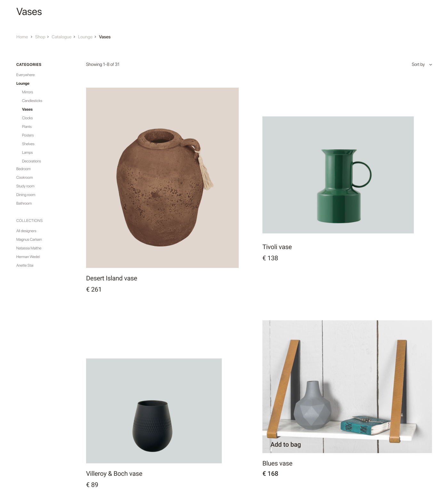448x502 pixels.
Task: Open the Bedroom category
Action: pyautogui.click(x=23, y=169)
